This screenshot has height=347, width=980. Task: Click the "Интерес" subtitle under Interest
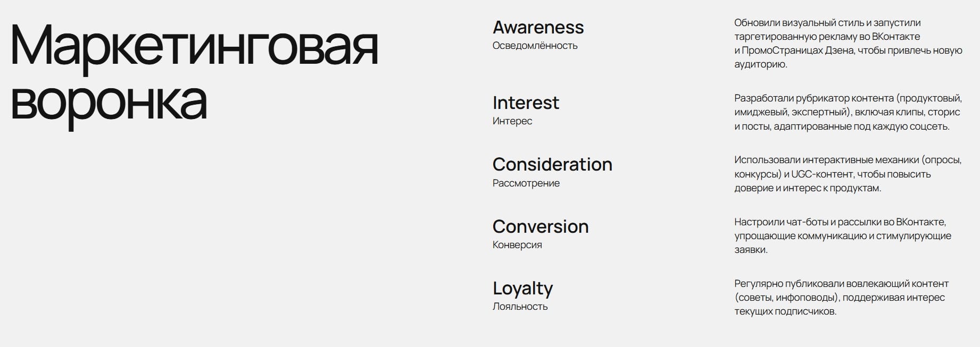pyautogui.click(x=512, y=121)
